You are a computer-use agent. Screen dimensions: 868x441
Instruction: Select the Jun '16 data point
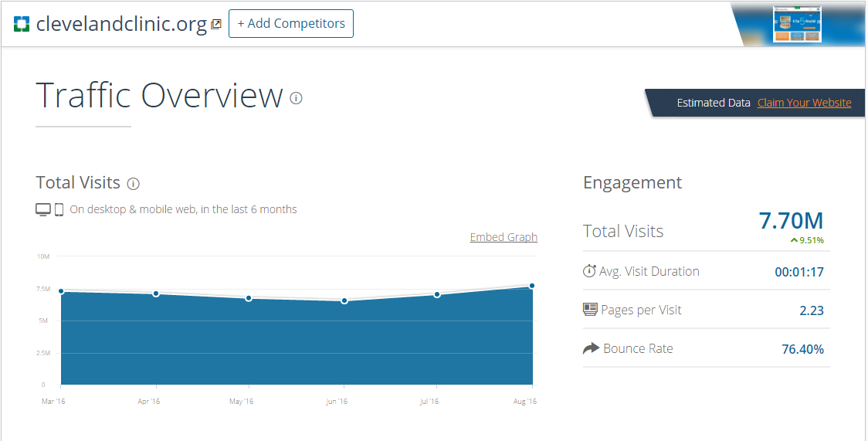pyautogui.click(x=344, y=301)
